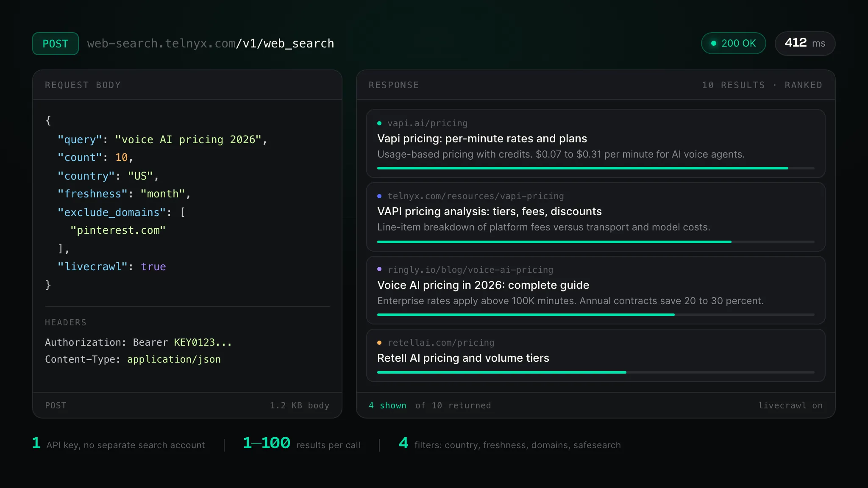This screenshot has width=868, height=488.
Task: Click the web-search.telnyx.com/v1/web_search endpoint URL
Action: 211,44
